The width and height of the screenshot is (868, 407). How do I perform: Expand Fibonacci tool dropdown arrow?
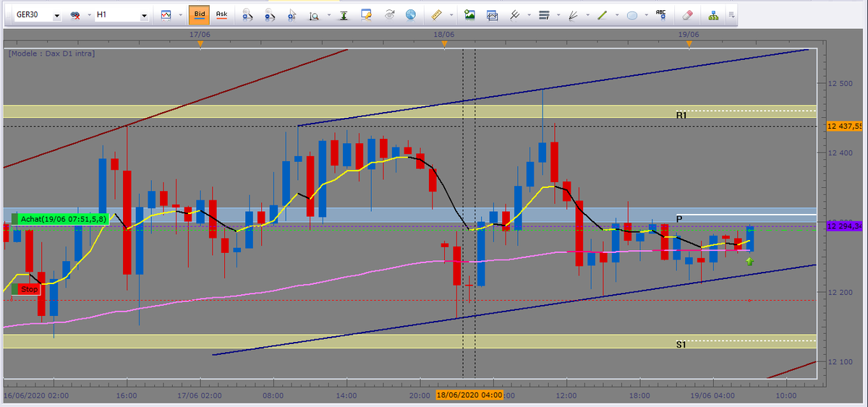[558, 15]
